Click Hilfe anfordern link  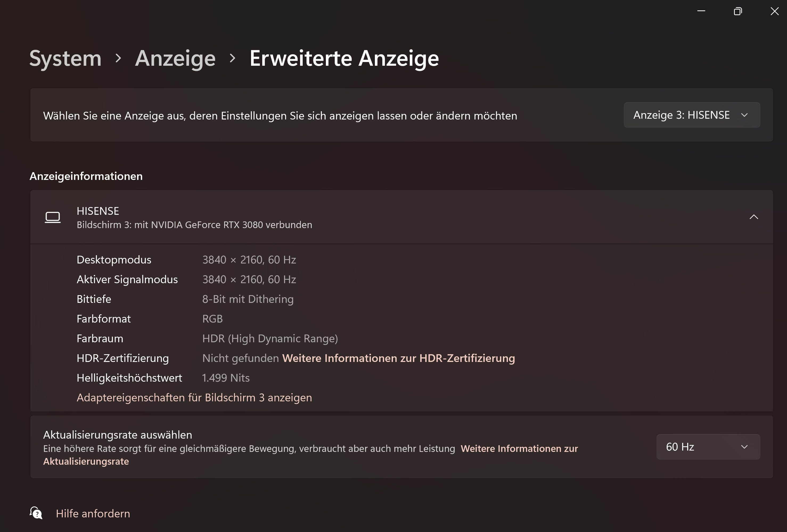93,513
